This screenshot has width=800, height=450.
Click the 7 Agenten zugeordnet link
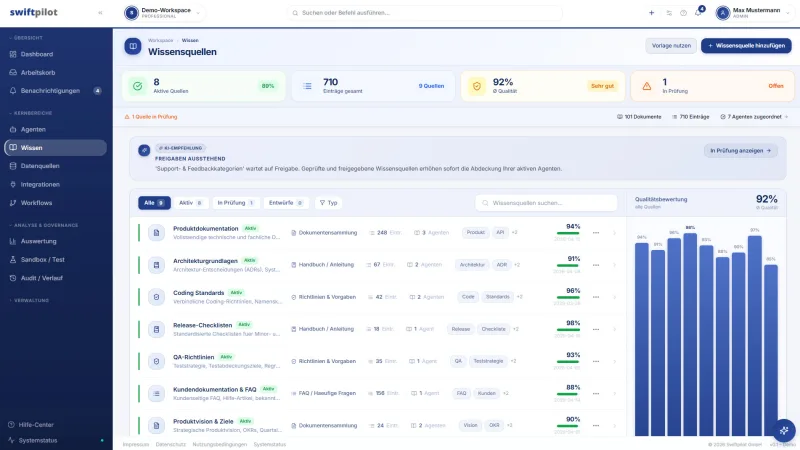(x=754, y=117)
